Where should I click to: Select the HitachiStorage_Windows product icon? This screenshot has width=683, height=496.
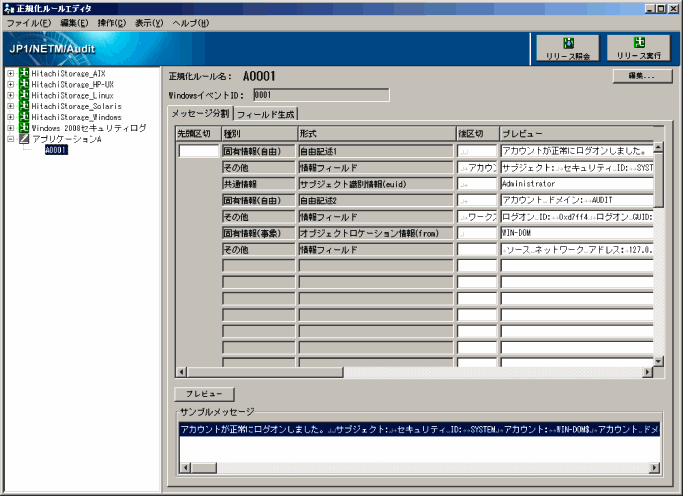click(x=23, y=117)
